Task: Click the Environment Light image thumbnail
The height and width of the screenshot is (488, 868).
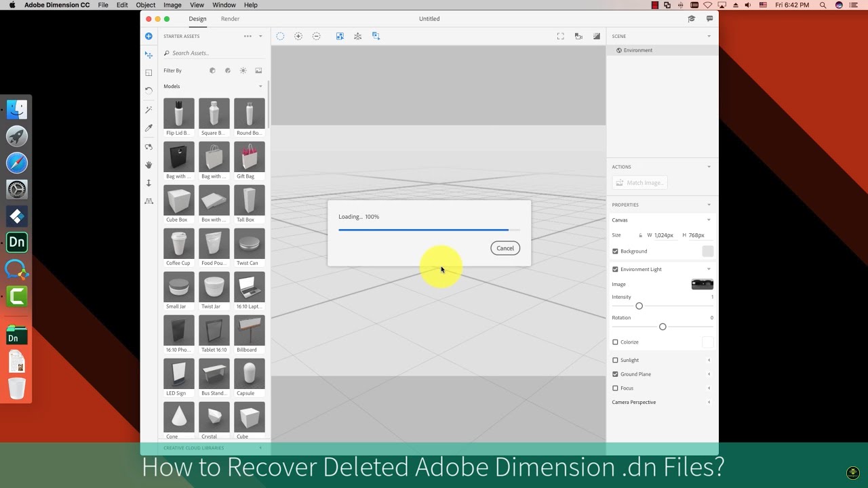Action: click(x=702, y=284)
